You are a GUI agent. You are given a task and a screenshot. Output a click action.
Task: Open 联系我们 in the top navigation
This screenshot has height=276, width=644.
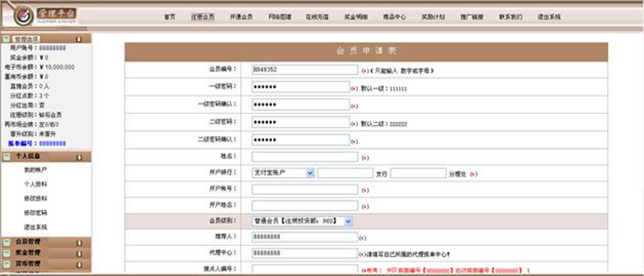click(511, 17)
